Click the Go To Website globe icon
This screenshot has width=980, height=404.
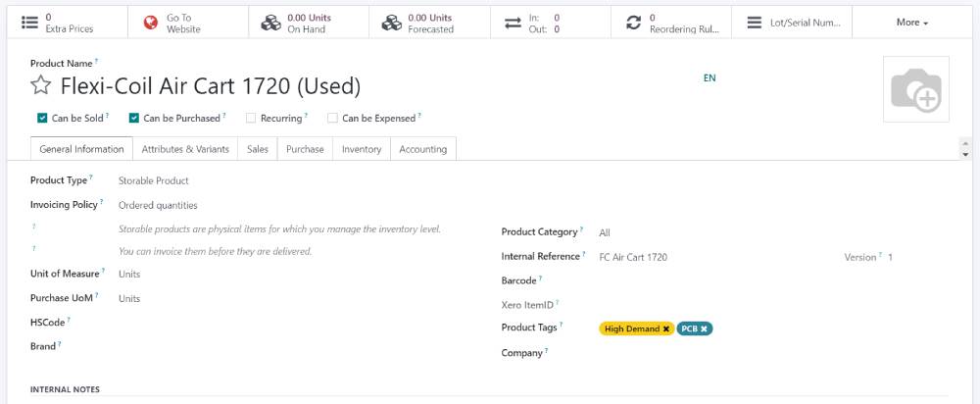[x=150, y=23]
